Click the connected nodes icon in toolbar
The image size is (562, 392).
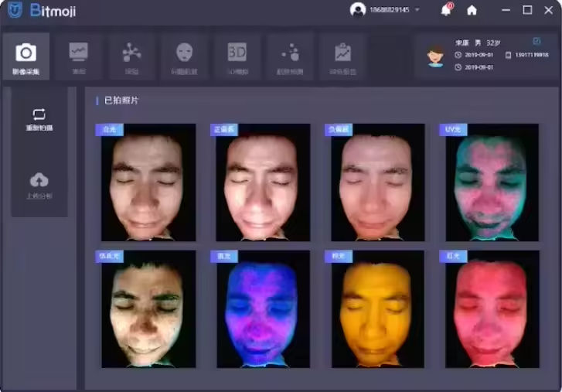tap(131, 56)
